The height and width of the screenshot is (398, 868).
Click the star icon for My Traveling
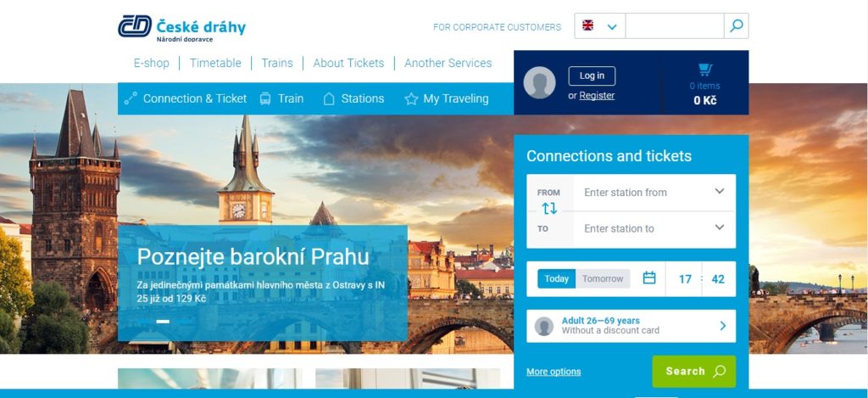tap(411, 99)
